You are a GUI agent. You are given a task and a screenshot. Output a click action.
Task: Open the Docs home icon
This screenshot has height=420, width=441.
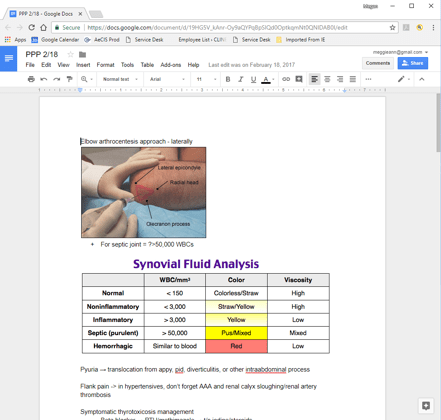tap(9, 59)
